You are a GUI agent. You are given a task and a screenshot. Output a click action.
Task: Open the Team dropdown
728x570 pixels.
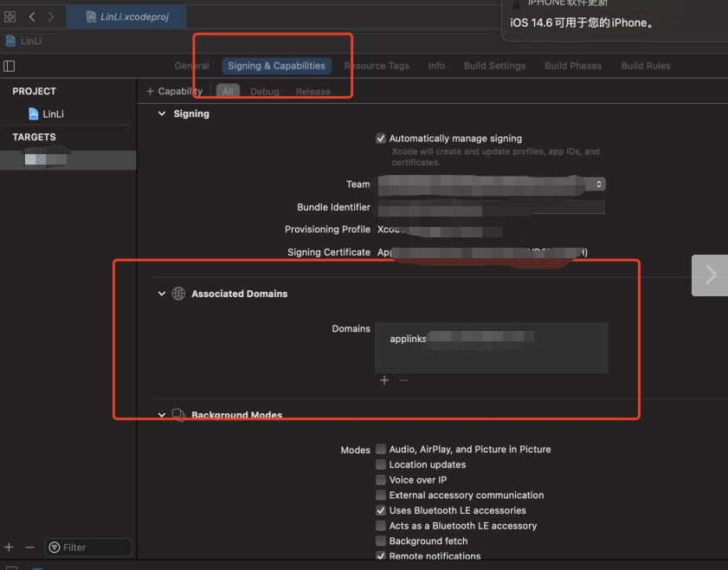coord(492,185)
